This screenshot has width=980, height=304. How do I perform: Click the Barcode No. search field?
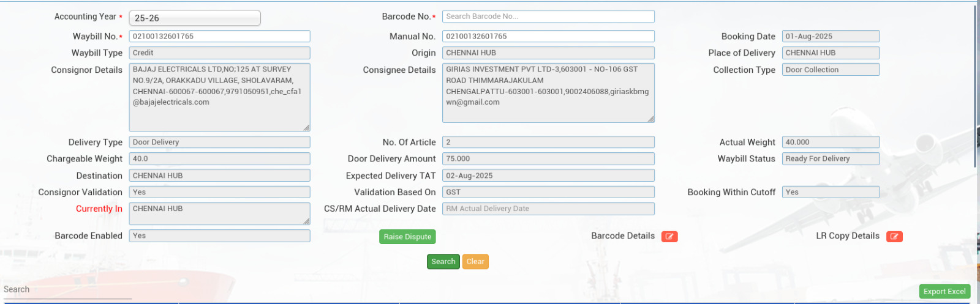point(548,17)
